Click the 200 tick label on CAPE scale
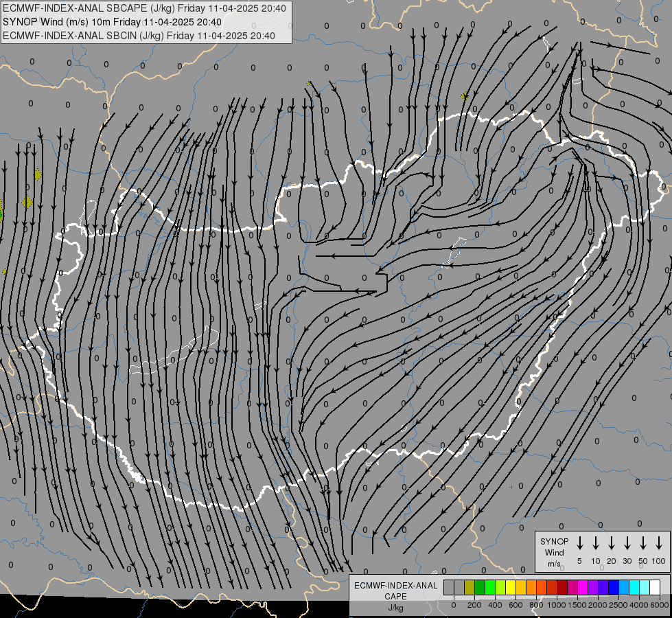The height and width of the screenshot is (618, 672). [474, 605]
